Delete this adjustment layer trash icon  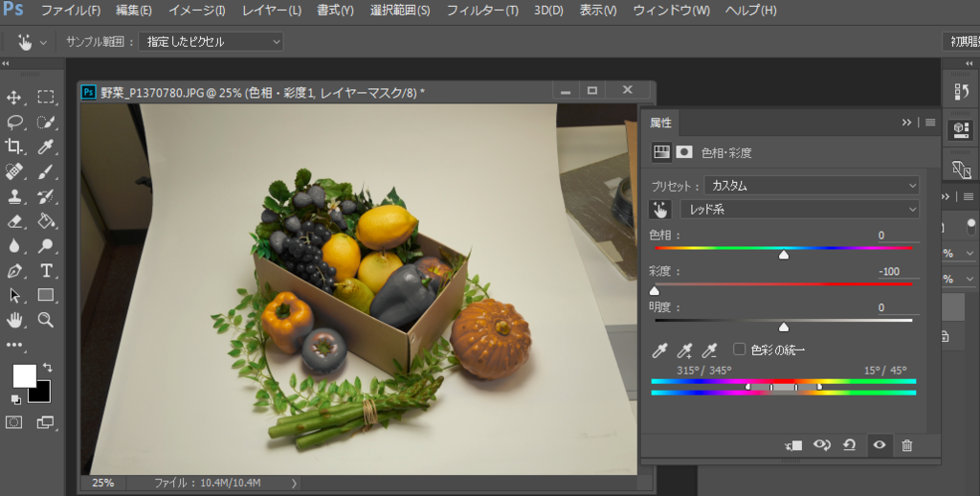(907, 445)
